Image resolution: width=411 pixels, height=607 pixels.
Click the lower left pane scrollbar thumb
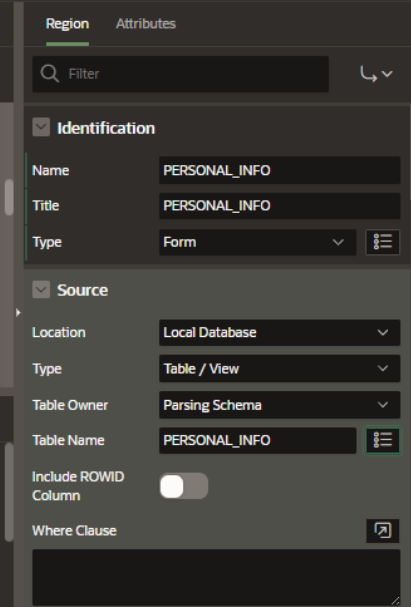click(x=9, y=492)
